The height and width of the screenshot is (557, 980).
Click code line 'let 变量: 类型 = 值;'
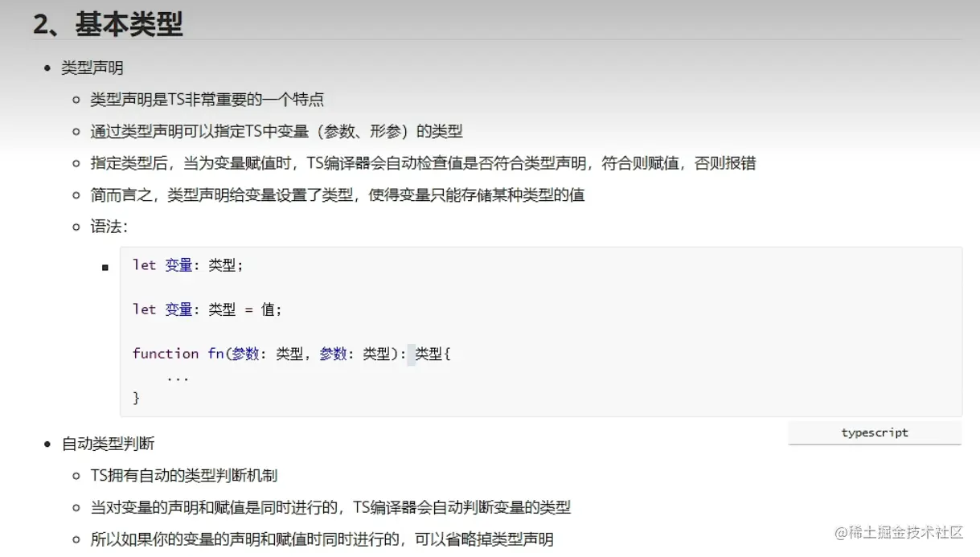click(207, 309)
